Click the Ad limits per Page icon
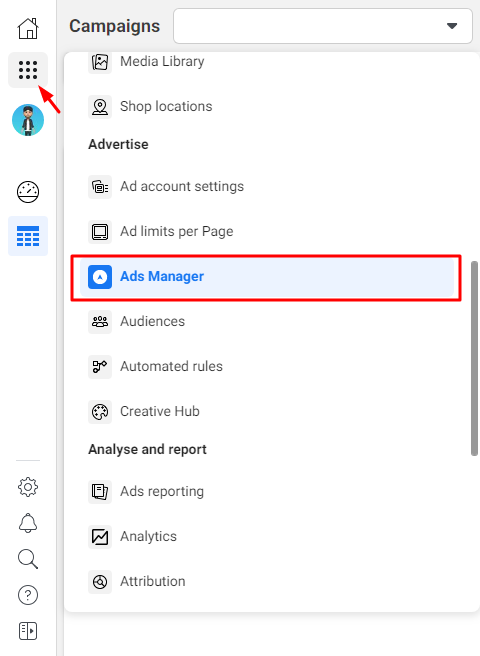Image resolution: width=480 pixels, height=656 pixels. (x=100, y=232)
